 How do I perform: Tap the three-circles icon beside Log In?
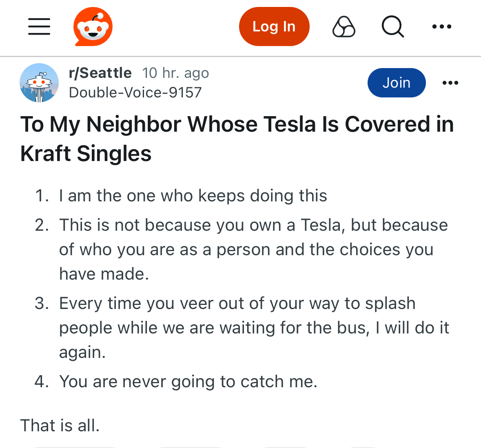(344, 27)
